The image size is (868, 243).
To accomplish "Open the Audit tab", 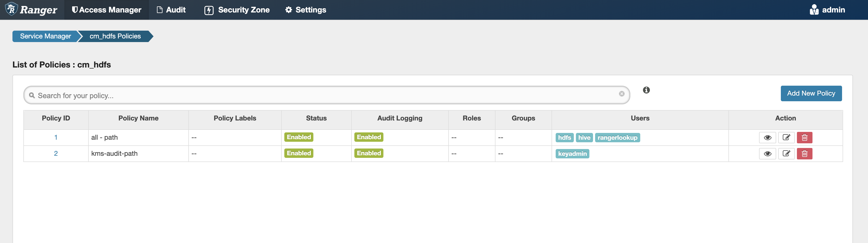I will pos(171,10).
